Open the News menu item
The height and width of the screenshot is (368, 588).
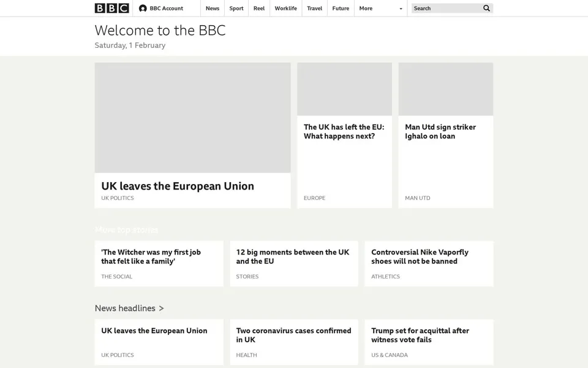pos(213,8)
